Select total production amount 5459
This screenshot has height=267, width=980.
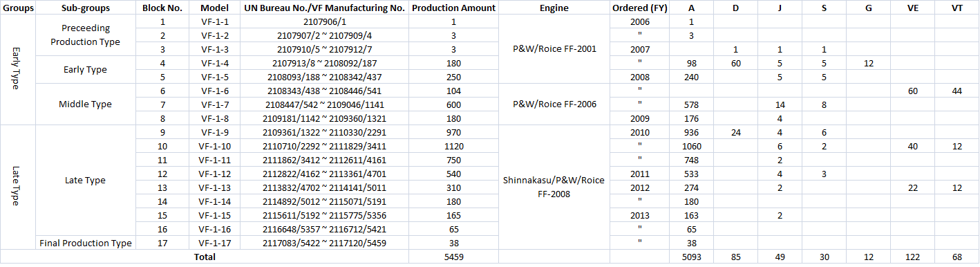453,257
